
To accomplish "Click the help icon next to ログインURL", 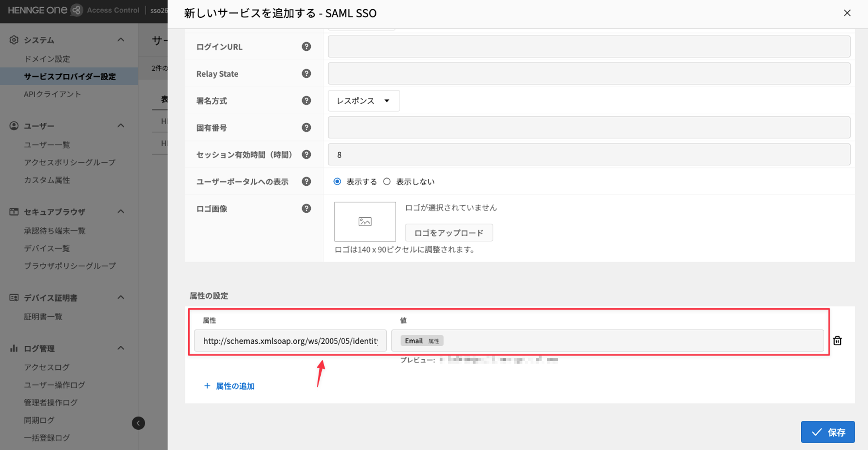I will [x=306, y=46].
